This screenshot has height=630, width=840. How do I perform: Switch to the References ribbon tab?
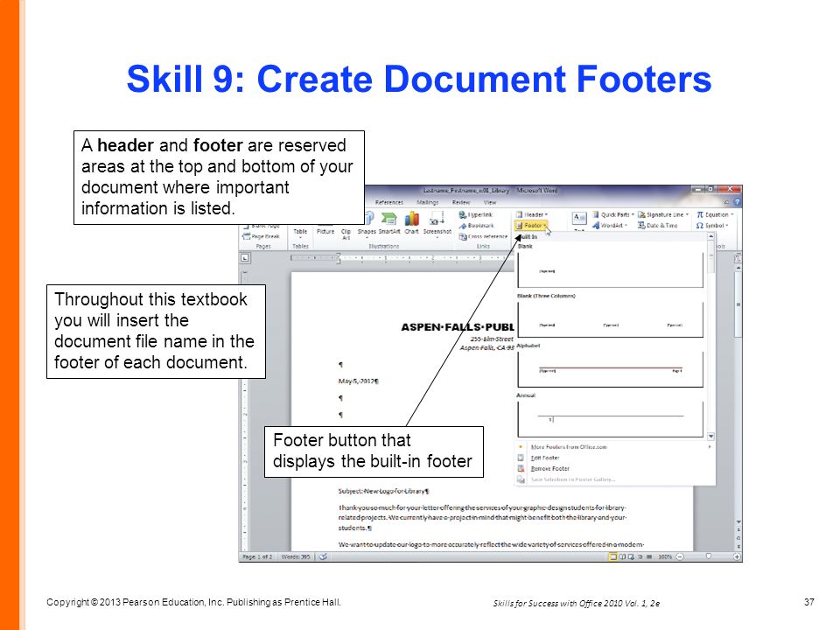[388, 202]
